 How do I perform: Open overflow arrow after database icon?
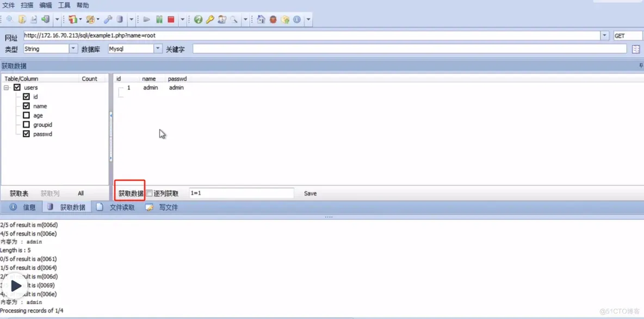132,19
